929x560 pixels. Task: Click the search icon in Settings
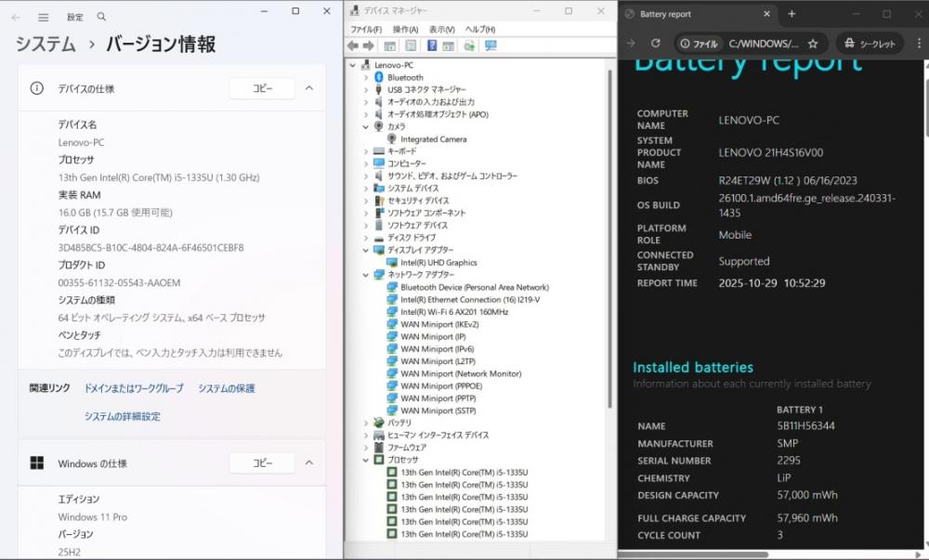point(101,17)
